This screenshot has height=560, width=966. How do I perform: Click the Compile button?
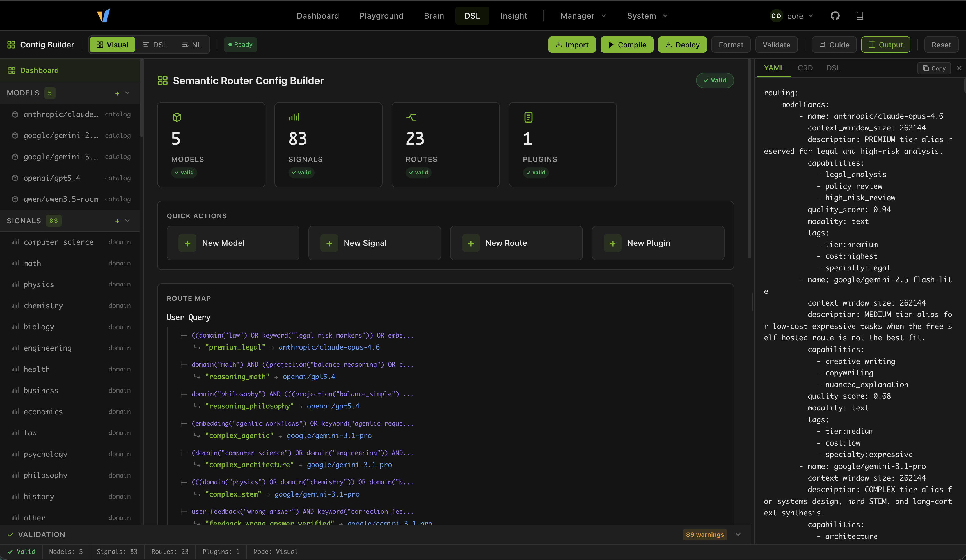pos(627,45)
